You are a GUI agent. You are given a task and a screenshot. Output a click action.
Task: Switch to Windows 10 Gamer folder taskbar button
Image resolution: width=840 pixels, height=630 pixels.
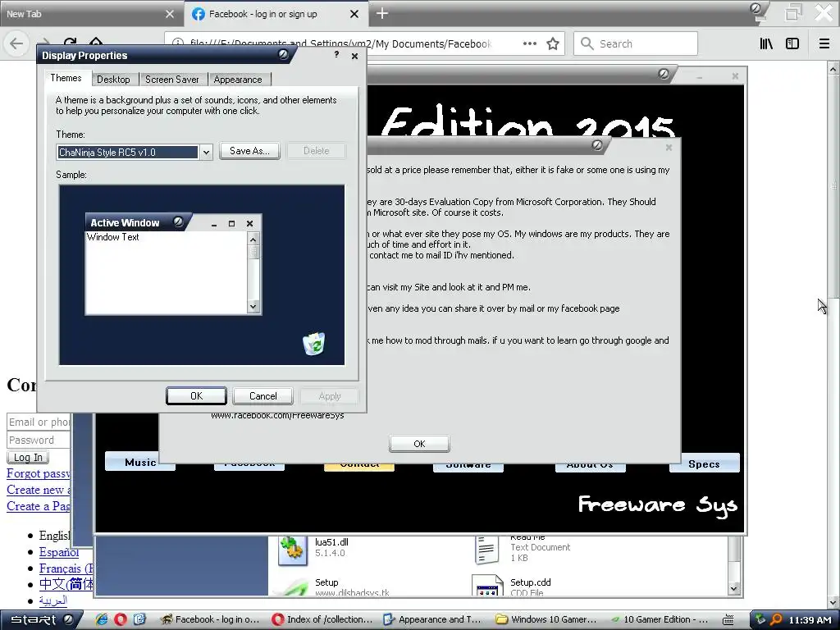click(546, 619)
